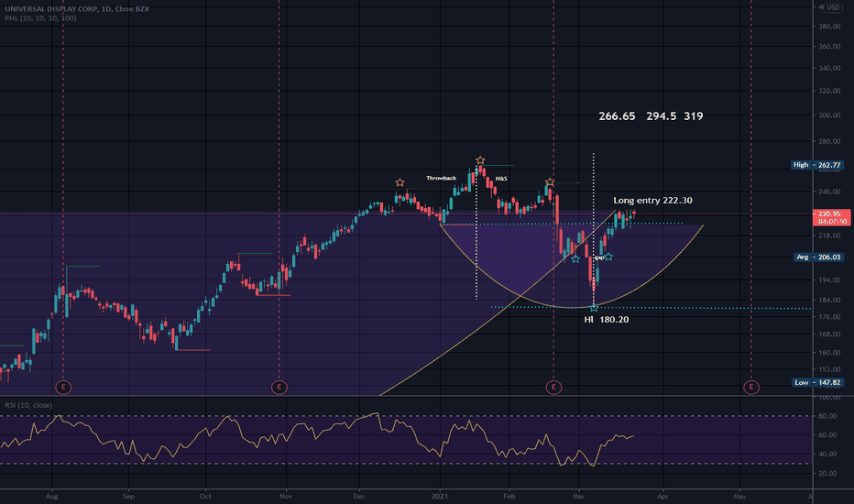Click the 184.00 price axis label
Image resolution: width=854 pixels, height=504 pixels.
click(x=829, y=301)
